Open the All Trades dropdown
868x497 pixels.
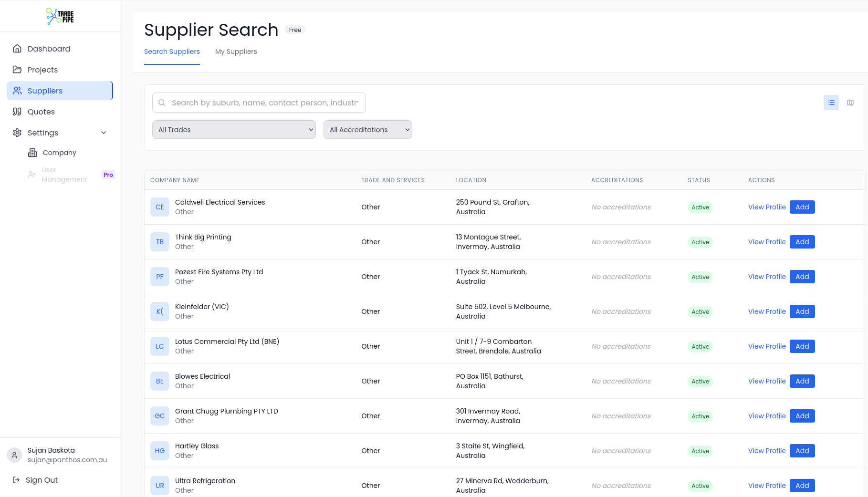[234, 130]
